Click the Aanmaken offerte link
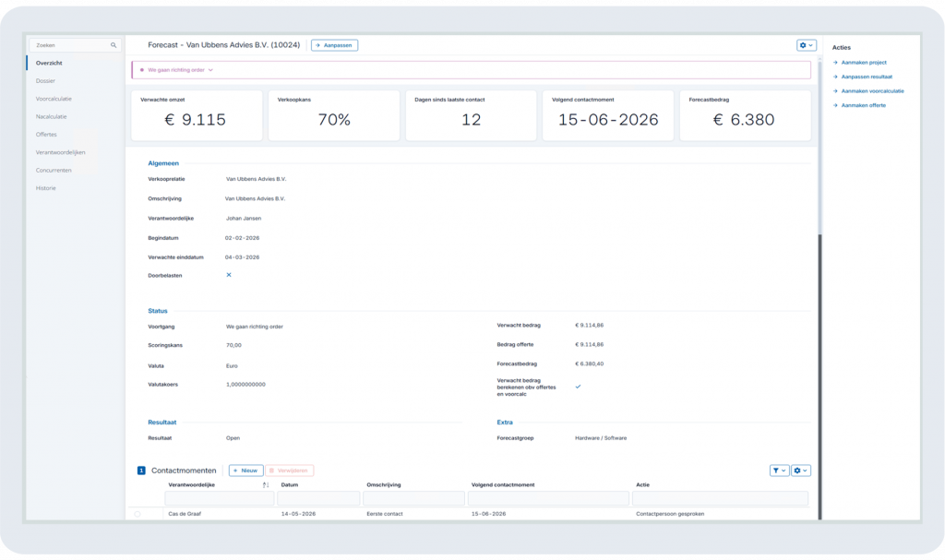 pyautogui.click(x=864, y=105)
